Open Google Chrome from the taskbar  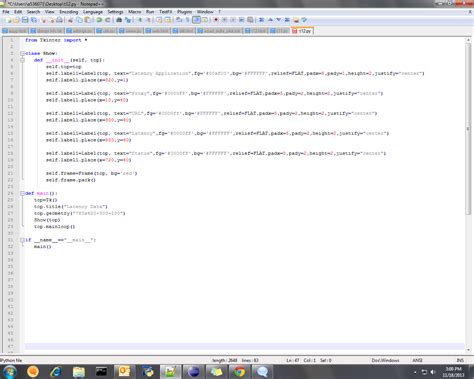(239, 371)
